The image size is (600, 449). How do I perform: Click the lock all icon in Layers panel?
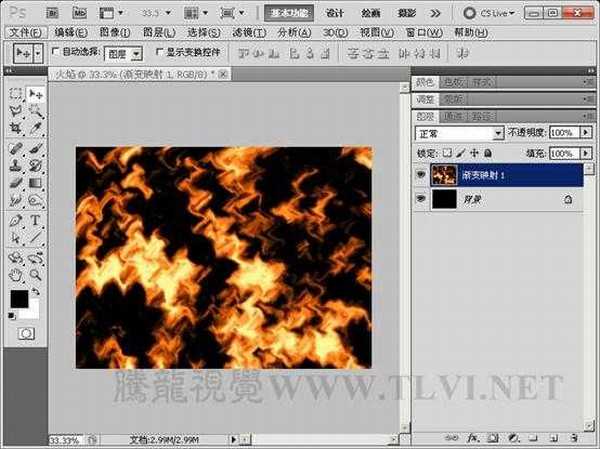tap(489, 154)
